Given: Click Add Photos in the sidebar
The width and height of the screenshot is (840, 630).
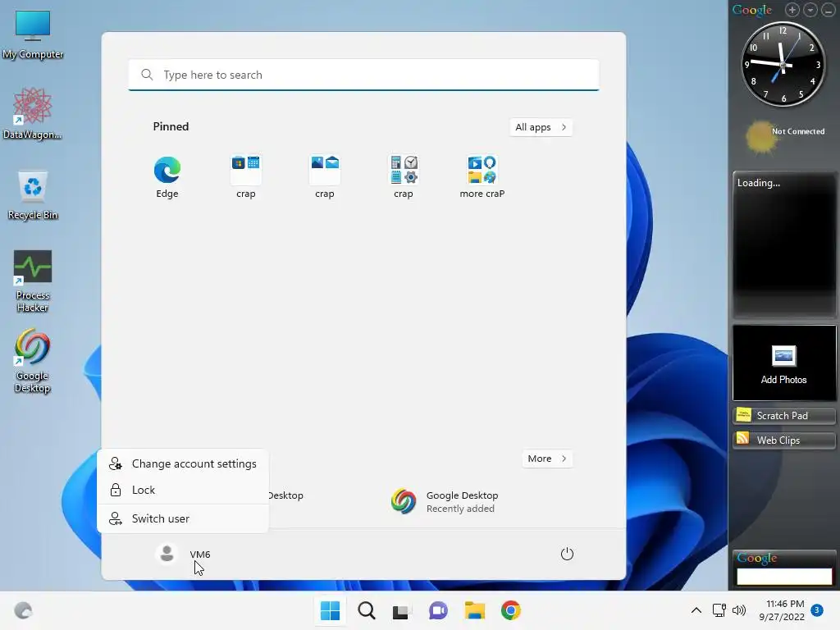Looking at the screenshot, I should tap(783, 363).
